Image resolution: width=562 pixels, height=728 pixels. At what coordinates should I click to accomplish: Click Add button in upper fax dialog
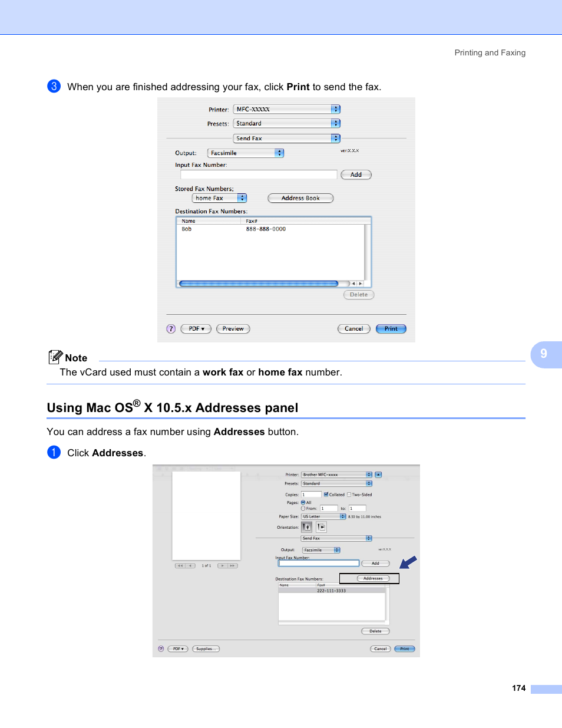[x=356, y=174]
